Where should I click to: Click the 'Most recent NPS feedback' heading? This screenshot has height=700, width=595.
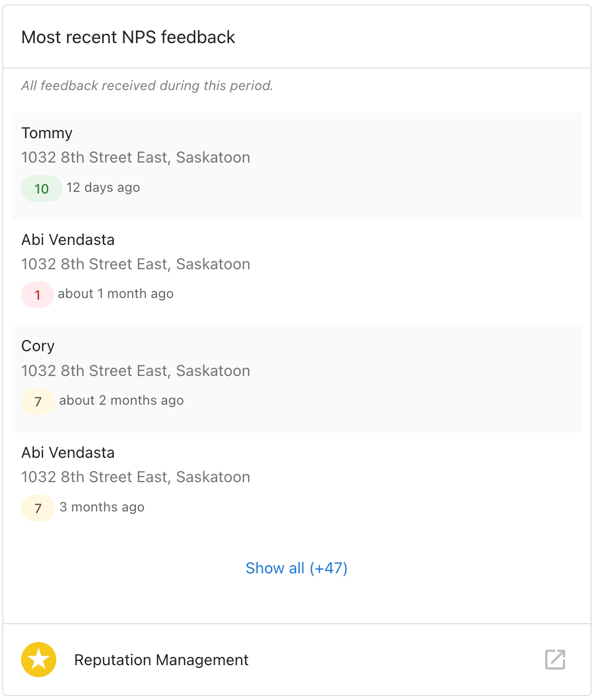click(128, 37)
